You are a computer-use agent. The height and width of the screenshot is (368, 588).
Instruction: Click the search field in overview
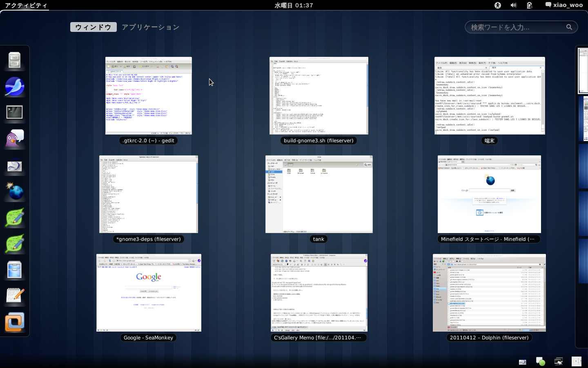pyautogui.click(x=517, y=27)
